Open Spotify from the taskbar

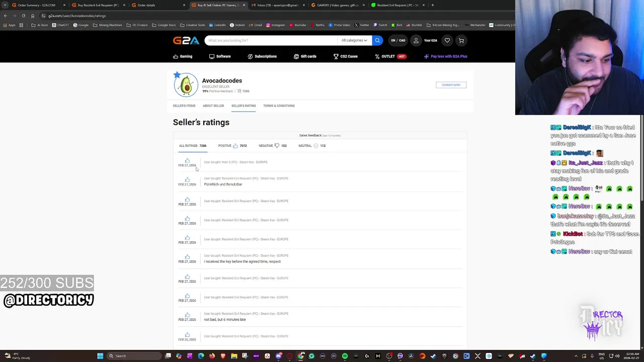[345, 356]
